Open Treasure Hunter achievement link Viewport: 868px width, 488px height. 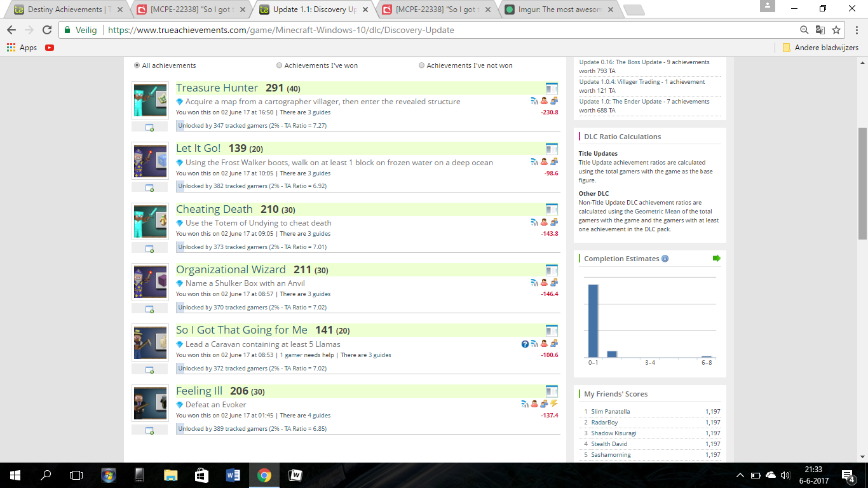point(217,88)
